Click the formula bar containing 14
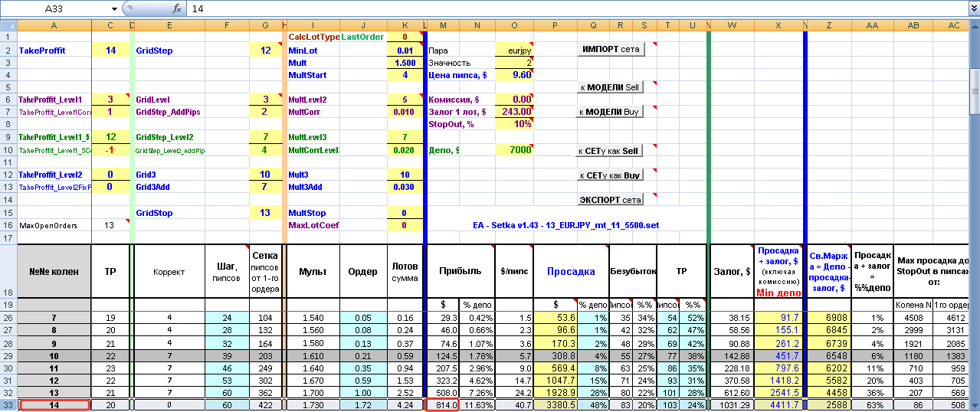 coord(578,8)
